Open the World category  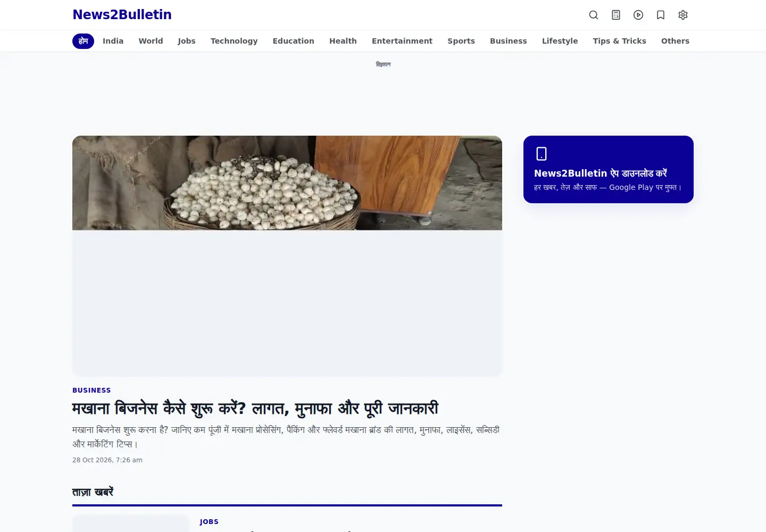pyautogui.click(x=151, y=41)
